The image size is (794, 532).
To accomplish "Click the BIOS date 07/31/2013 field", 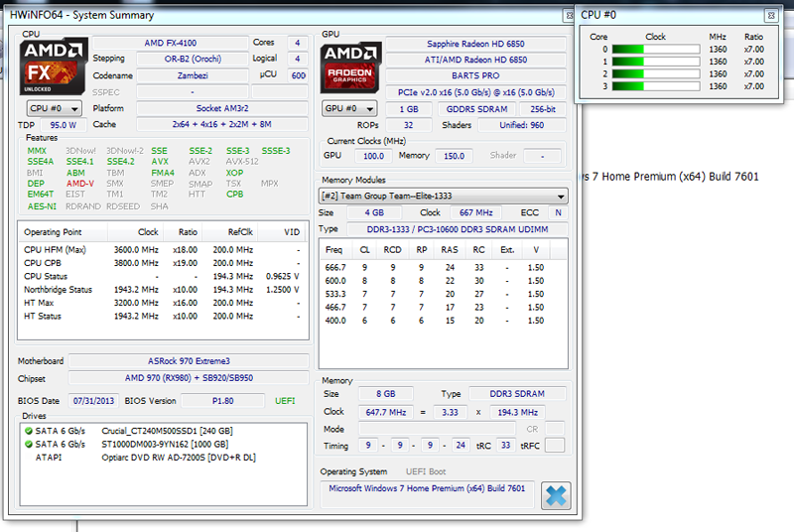I will 93,401.
